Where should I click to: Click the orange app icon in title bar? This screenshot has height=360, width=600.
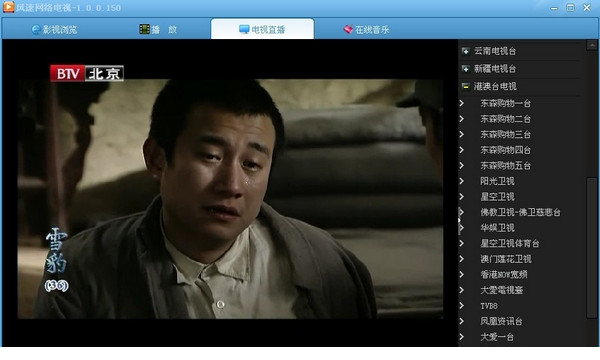click(x=8, y=7)
